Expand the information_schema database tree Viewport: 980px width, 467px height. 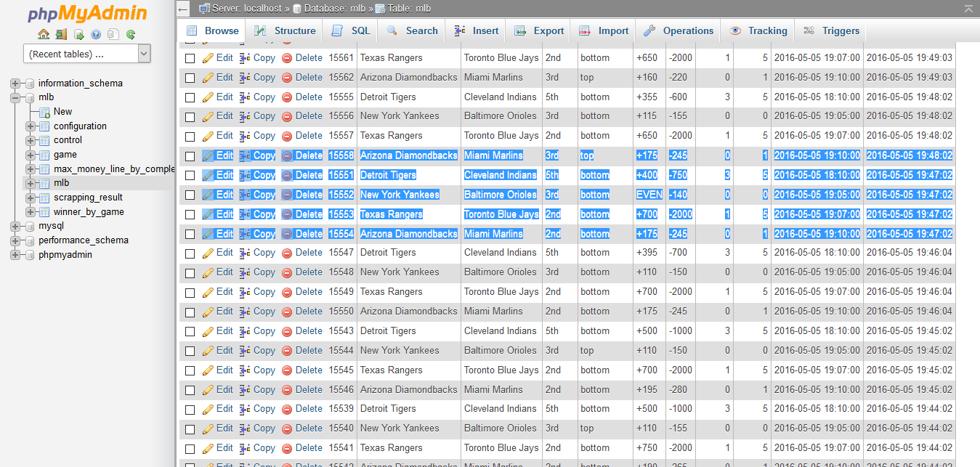[15, 84]
